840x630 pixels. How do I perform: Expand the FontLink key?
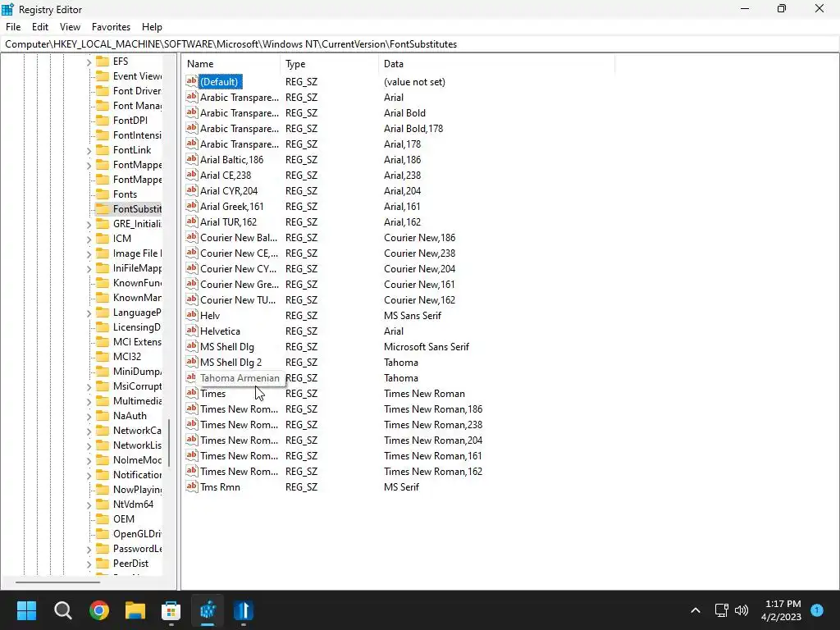[x=89, y=151]
